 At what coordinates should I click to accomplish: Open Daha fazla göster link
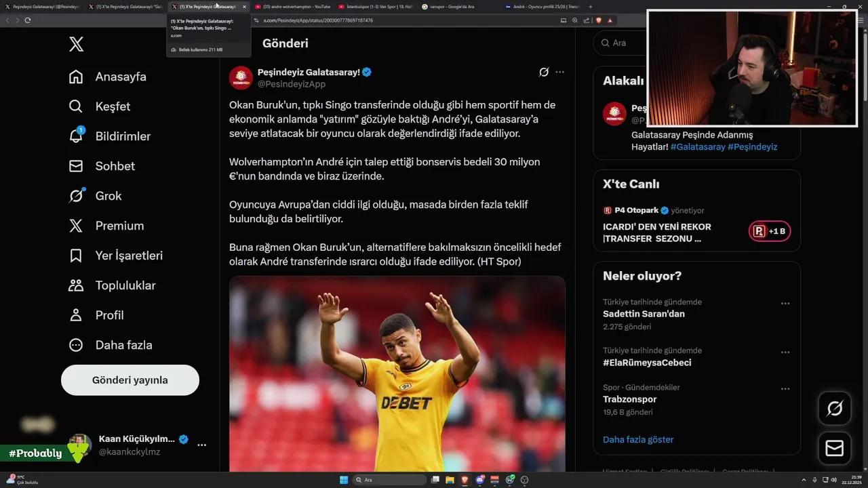click(x=638, y=439)
